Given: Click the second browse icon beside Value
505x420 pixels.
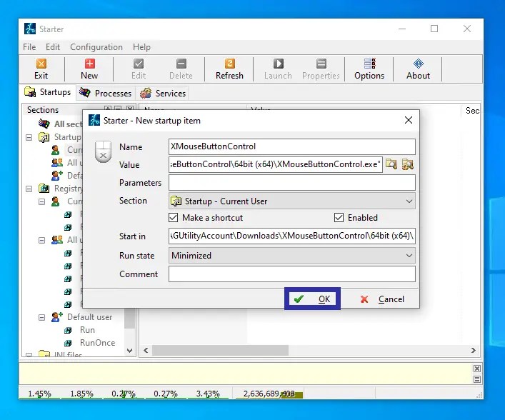Looking at the screenshot, I should (x=408, y=165).
